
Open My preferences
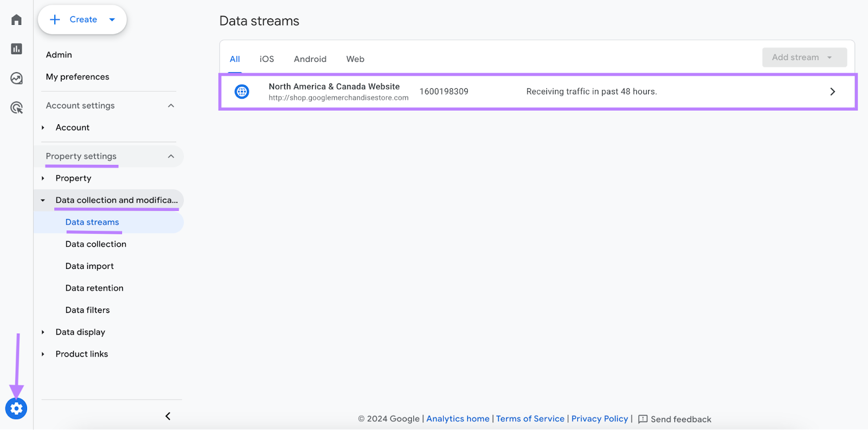pos(78,77)
